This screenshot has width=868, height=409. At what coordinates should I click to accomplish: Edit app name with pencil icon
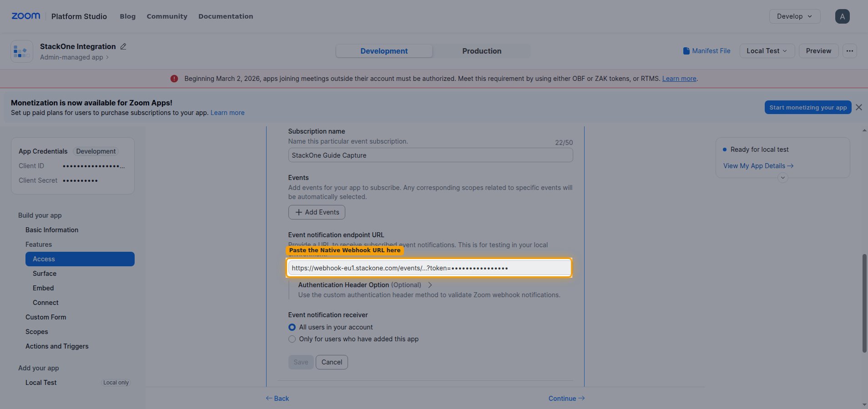[123, 46]
